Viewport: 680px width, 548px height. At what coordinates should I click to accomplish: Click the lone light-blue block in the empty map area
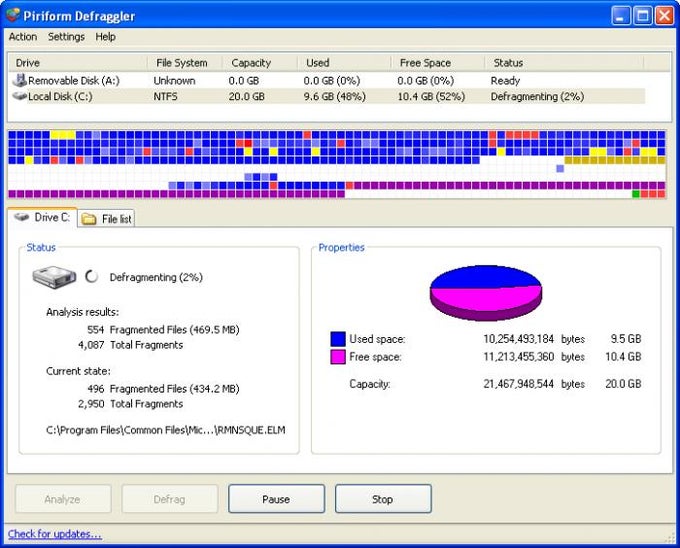(x=560, y=169)
